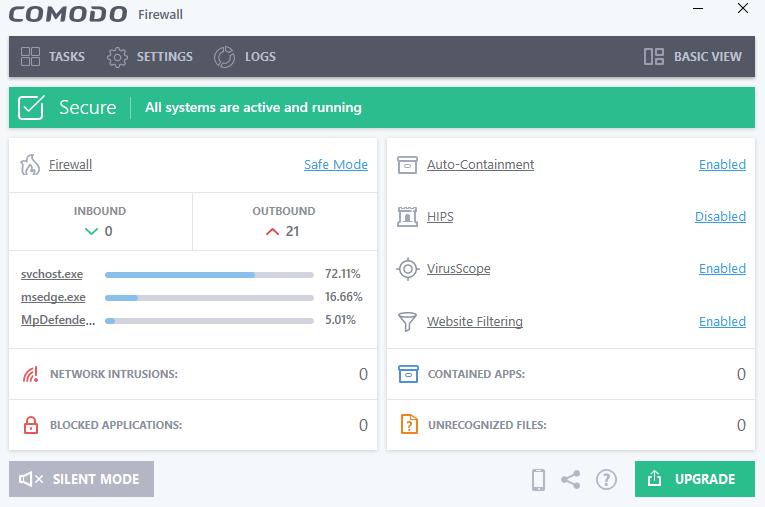Screen dimensions: 765x507
Task: Click the VirusScope target icon
Action: click(x=407, y=269)
